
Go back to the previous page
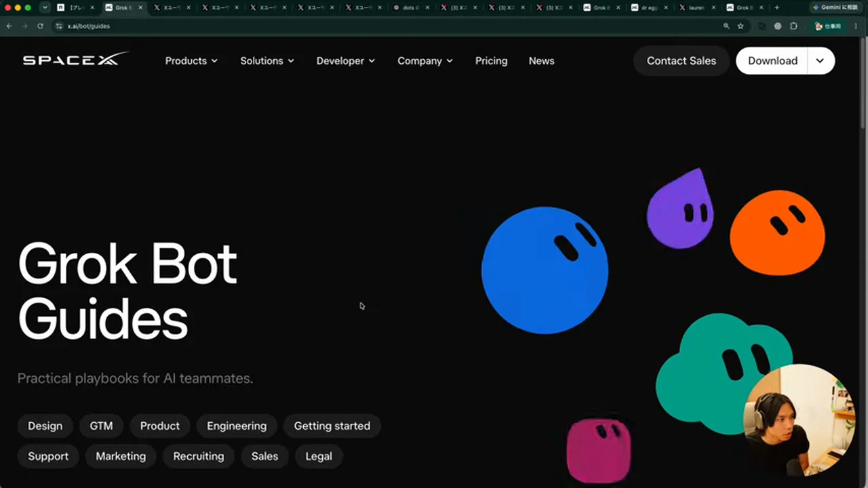pyautogui.click(x=9, y=26)
